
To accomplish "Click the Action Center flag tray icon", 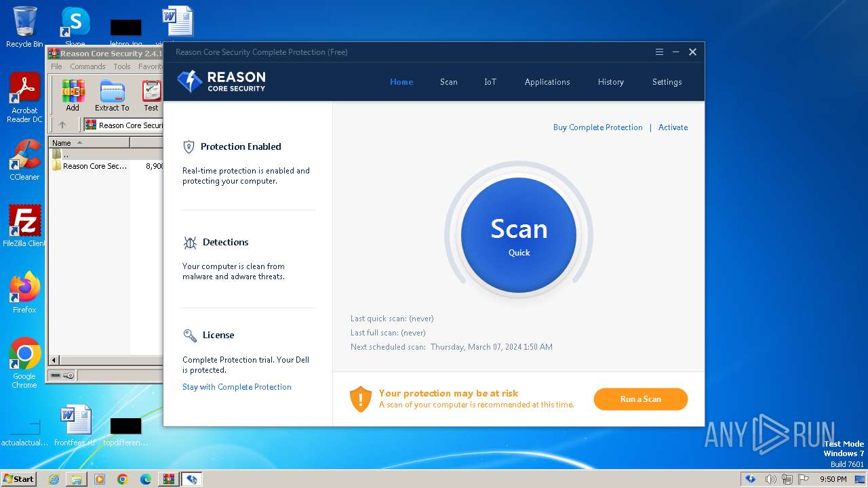I will click(804, 479).
